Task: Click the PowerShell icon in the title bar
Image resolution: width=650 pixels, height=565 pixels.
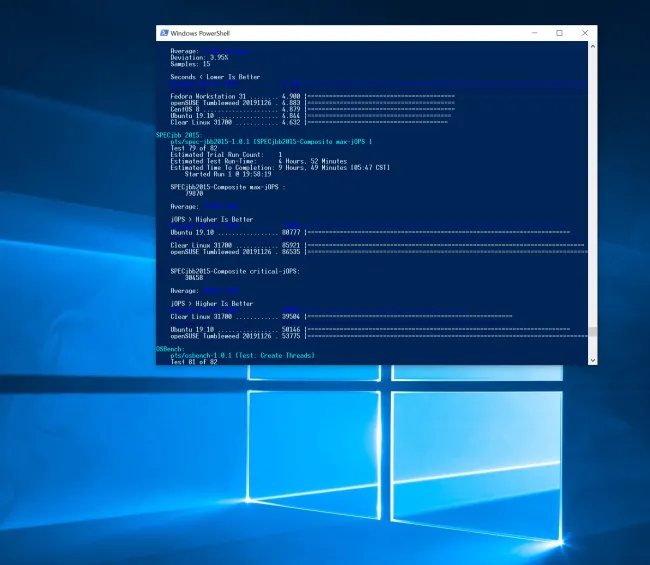Action: 164,33
